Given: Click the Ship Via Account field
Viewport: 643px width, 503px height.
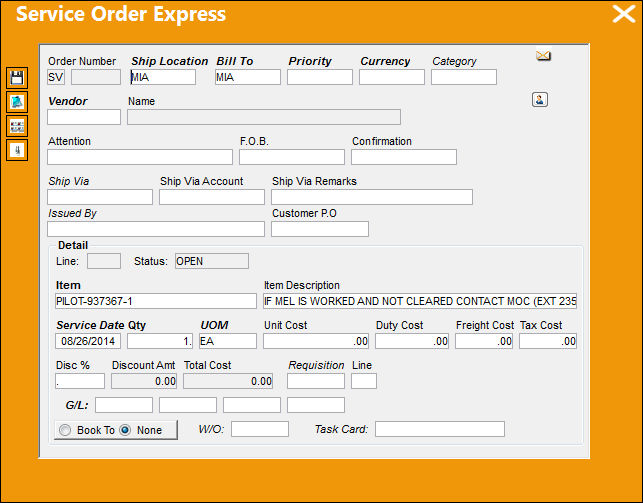Looking at the screenshot, I should click(212, 197).
